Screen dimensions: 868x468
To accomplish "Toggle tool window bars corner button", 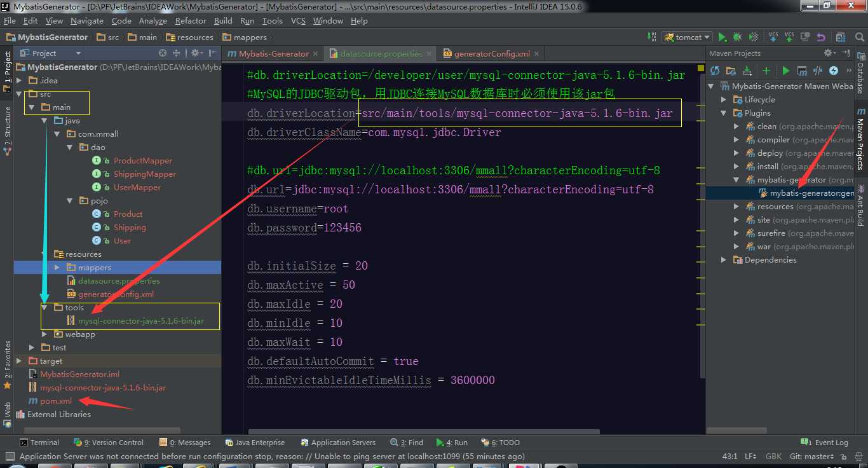I will (x=9, y=456).
